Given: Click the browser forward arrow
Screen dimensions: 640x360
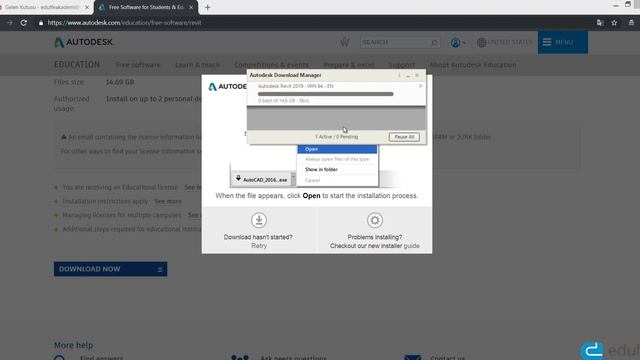Looking at the screenshot, I should 9,23.
